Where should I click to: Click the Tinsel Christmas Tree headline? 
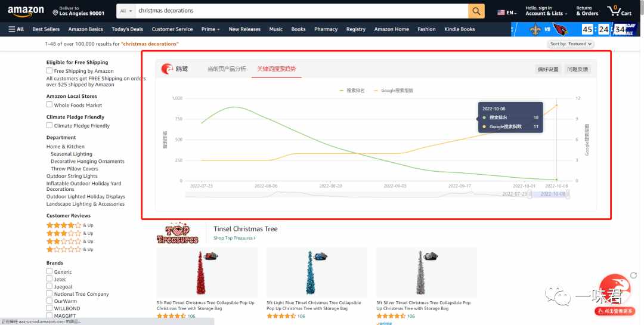[x=246, y=229]
